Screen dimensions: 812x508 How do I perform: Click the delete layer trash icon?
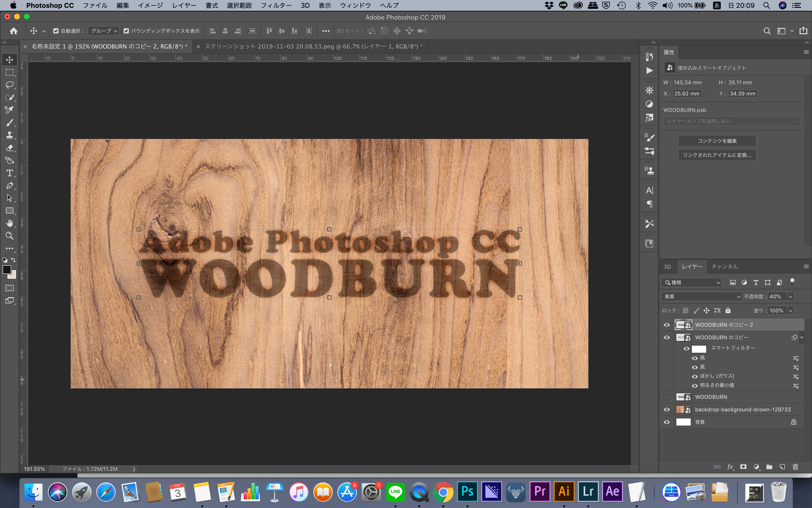point(795,467)
